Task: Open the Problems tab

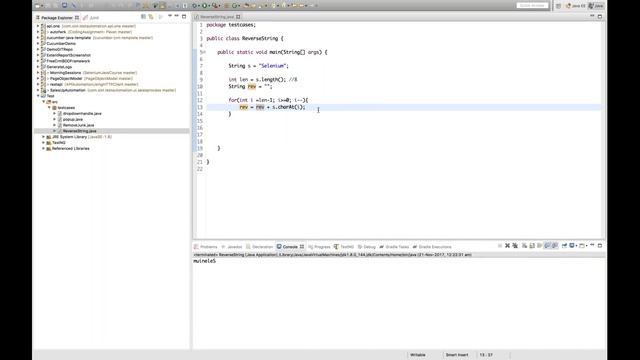Action: (206, 247)
